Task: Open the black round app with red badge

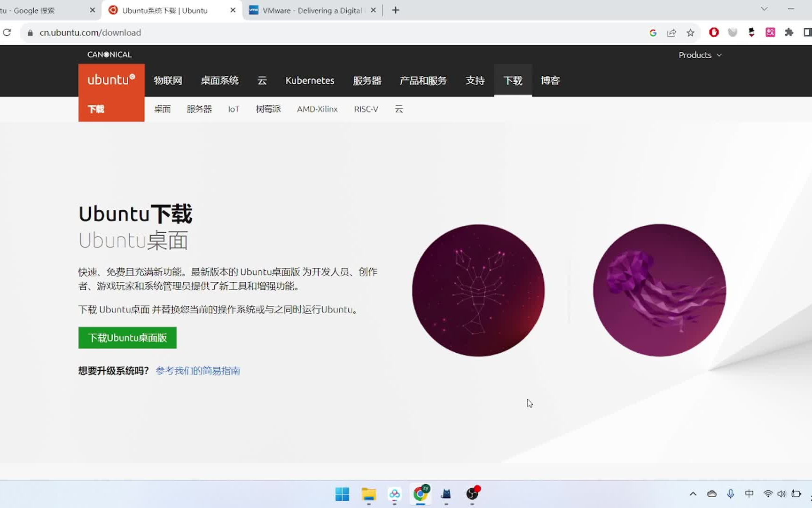Action: [472, 494]
